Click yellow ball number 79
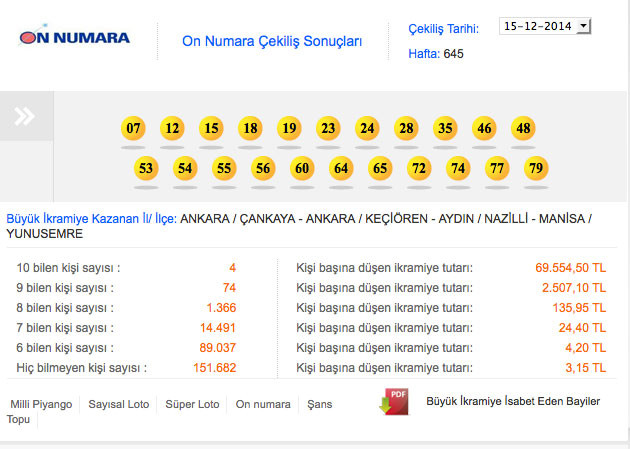The height and width of the screenshot is (449, 630). coord(536,168)
